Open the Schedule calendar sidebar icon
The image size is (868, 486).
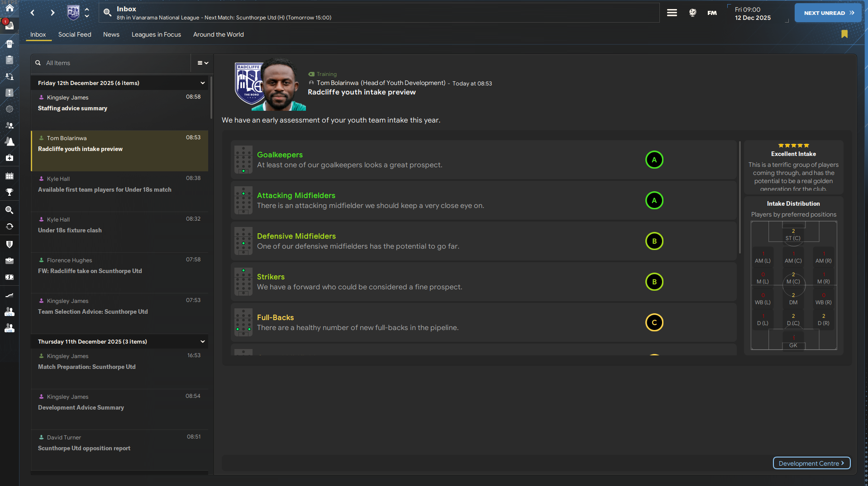10,176
